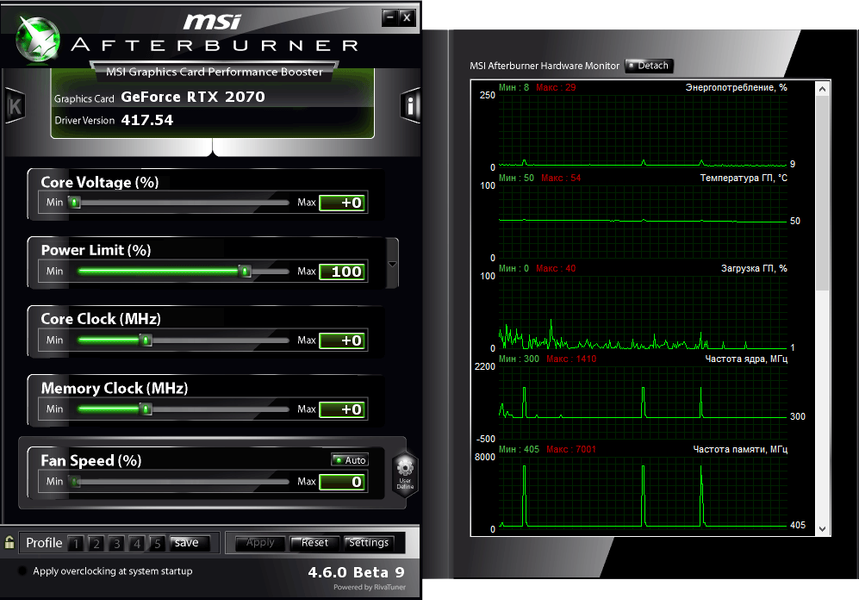
Task: Click the MSI Afterburner Hardware Monitor title
Action: coord(545,66)
